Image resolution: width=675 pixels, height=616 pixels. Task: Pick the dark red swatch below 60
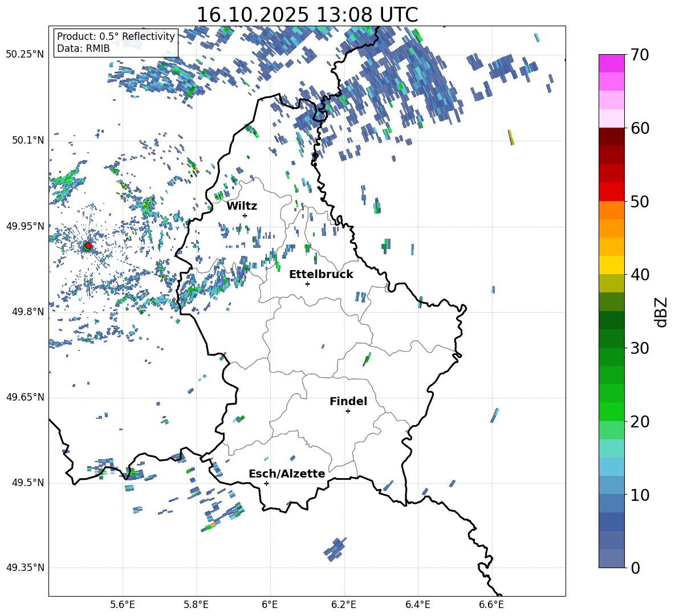click(x=611, y=137)
